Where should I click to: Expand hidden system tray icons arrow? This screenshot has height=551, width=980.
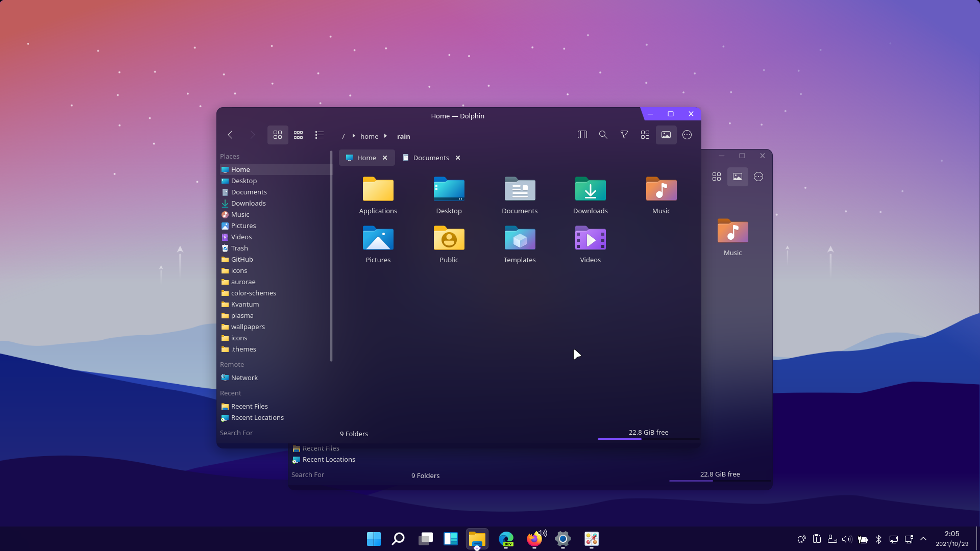923,539
